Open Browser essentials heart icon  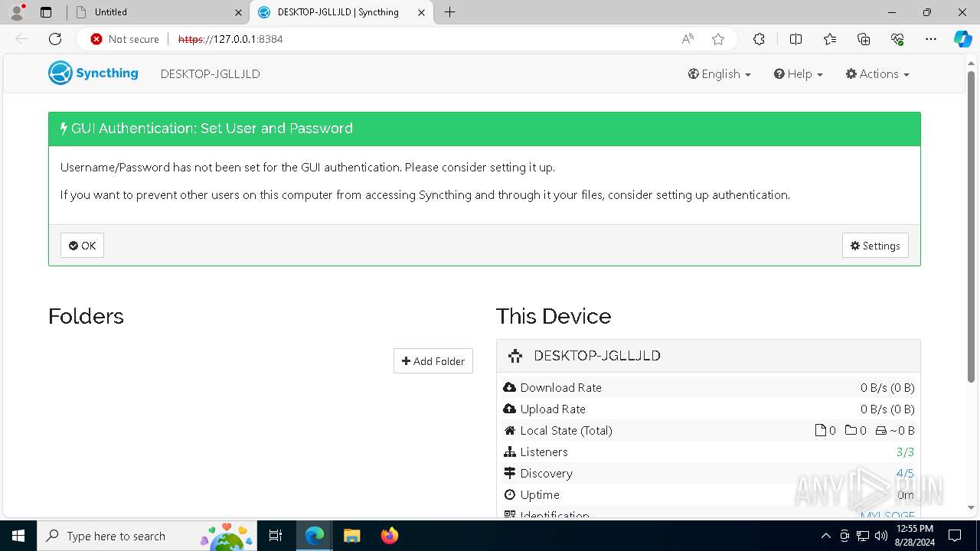(x=897, y=39)
